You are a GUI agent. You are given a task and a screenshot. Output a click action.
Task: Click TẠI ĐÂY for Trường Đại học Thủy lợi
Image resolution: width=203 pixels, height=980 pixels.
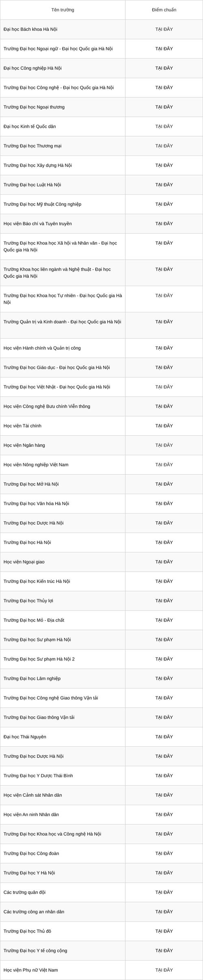coord(164,601)
